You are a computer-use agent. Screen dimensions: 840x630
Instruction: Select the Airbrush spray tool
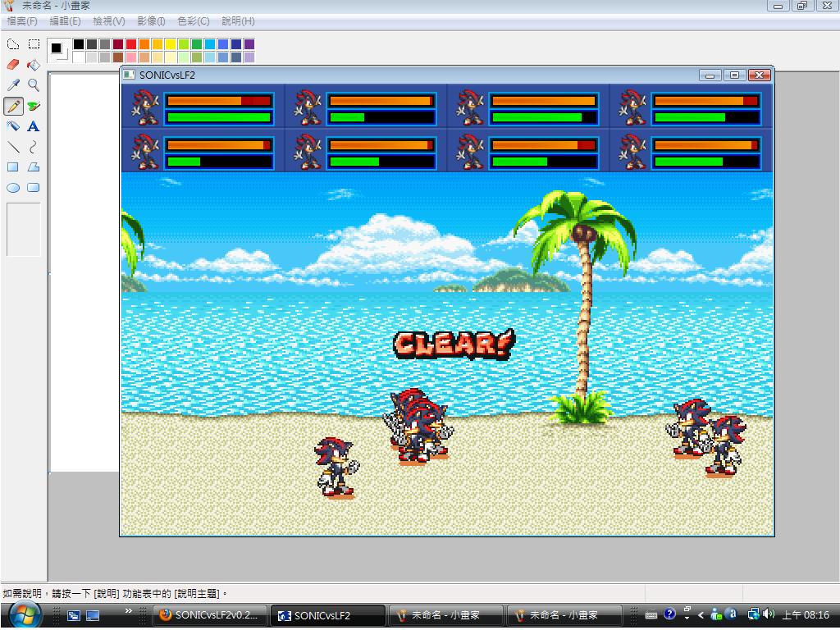pos(13,126)
